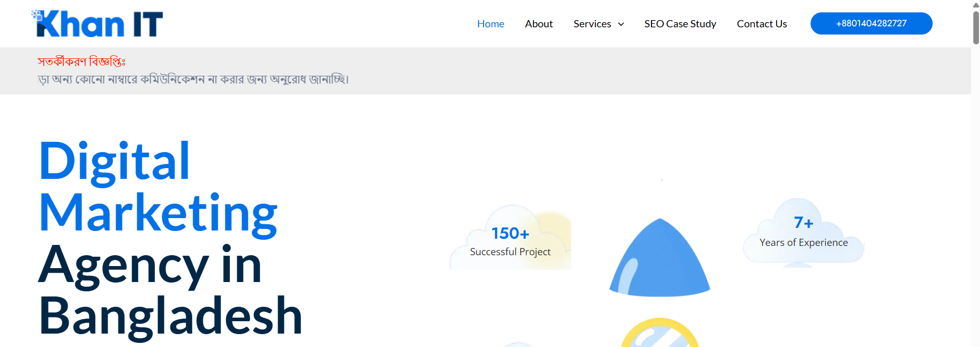980x347 pixels.
Task: Click the Khan IT logo
Action: pyautogui.click(x=97, y=24)
